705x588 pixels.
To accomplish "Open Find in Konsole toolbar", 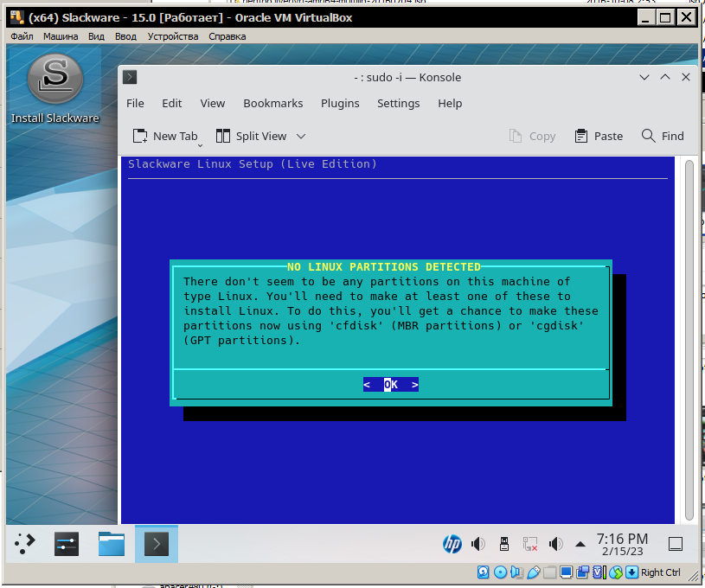I will click(663, 137).
